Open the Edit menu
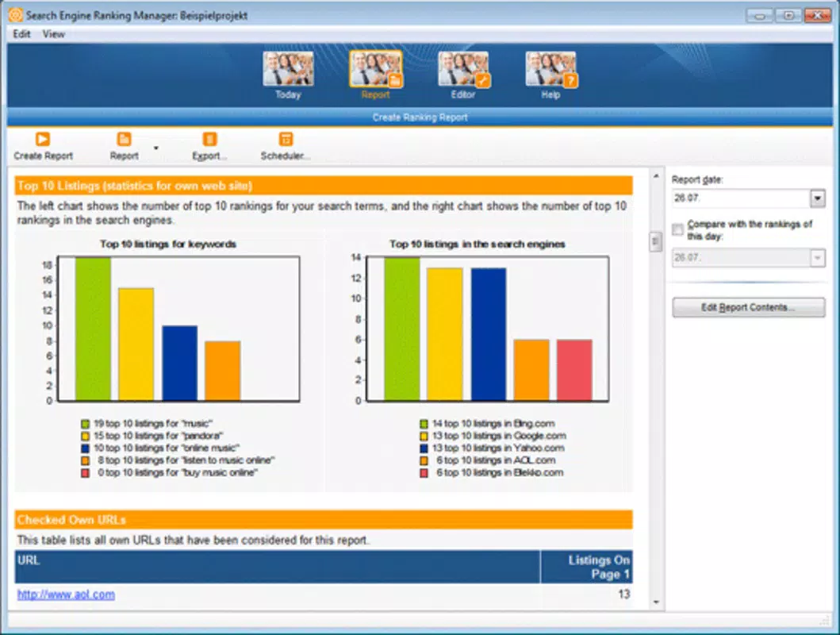840x635 pixels. pyautogui.click(x=21, y=34)
